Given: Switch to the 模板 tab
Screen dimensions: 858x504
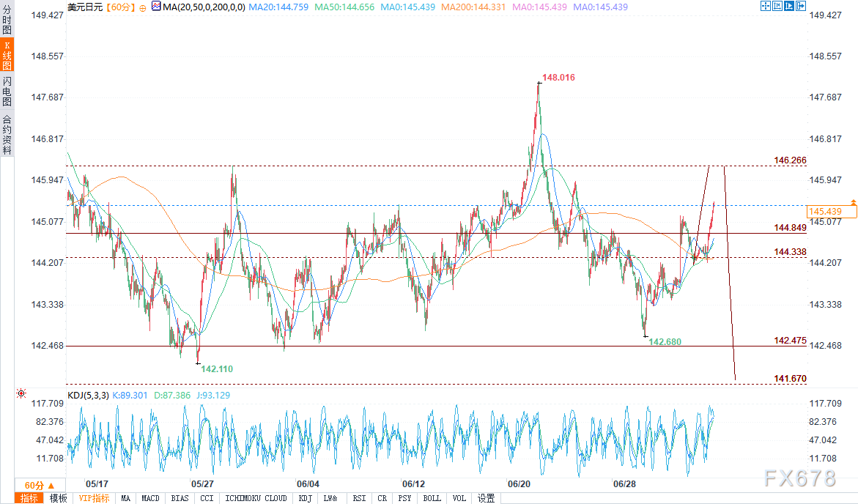Looking at the screenshot, I should click(58, 498).
